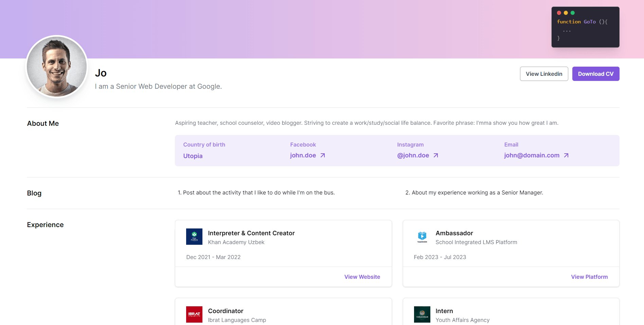The width and height of the screenshot is (644, 325).
Task: Click the function GoTo code snippet
Action: point(582,22)
